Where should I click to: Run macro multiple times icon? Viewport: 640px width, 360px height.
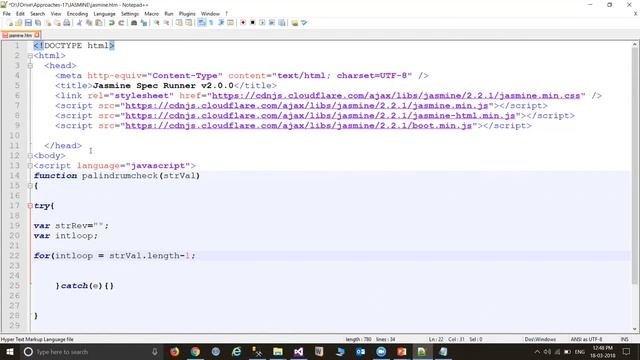[x=272, y=23]
